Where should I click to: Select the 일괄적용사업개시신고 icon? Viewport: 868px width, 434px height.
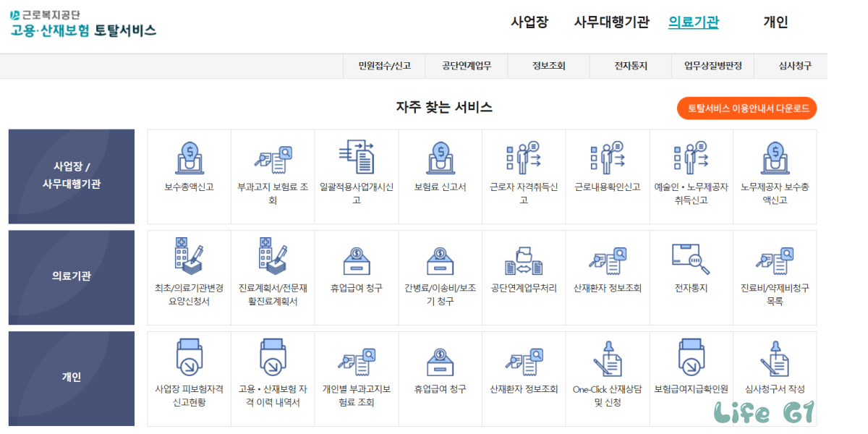[x=357, y=158]
